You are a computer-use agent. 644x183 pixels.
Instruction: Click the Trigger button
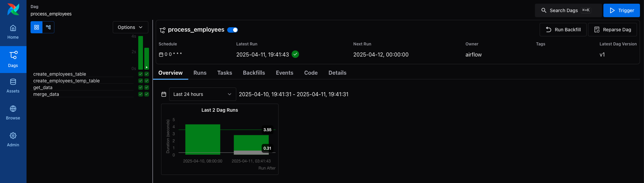(x=621, y=10)
